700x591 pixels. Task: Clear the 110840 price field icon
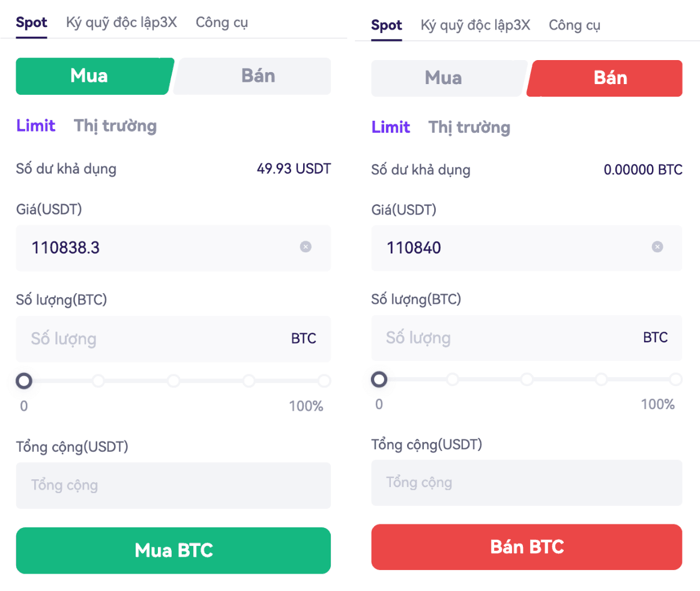point(657,247)
